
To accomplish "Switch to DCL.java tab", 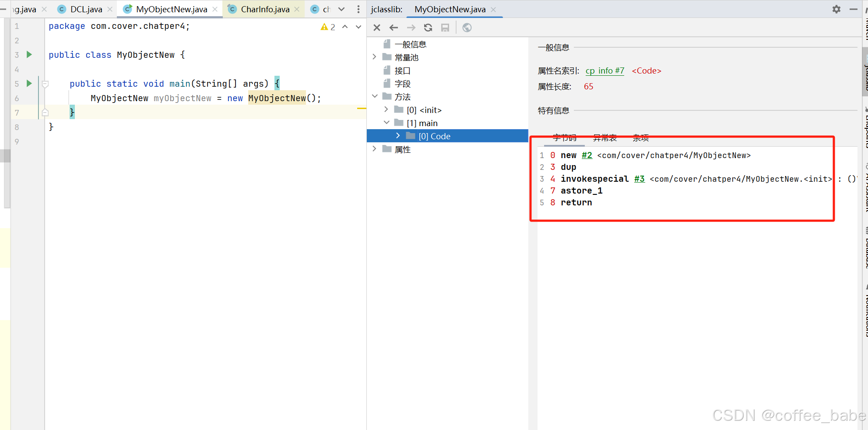I will [x=86, y=9].
